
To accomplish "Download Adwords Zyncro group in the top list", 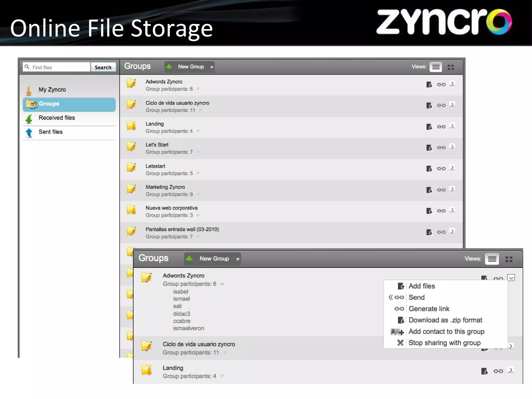I will tap(429, 84).
